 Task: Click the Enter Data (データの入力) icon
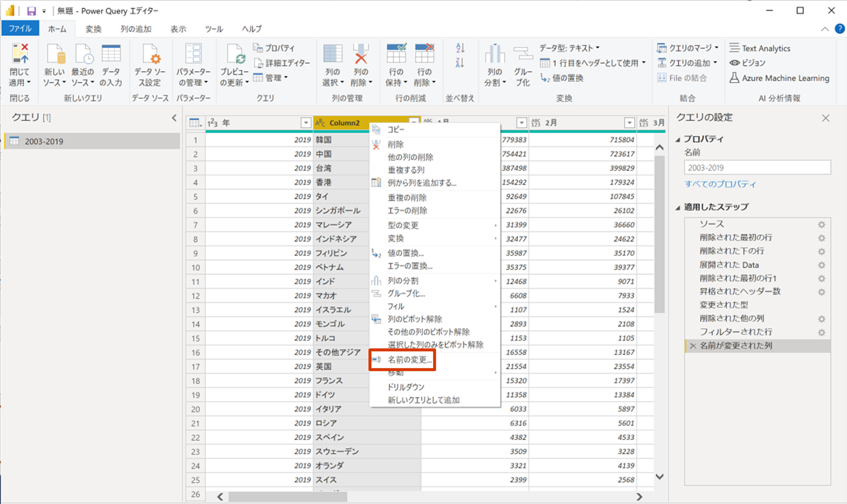(x=111, y=54)
